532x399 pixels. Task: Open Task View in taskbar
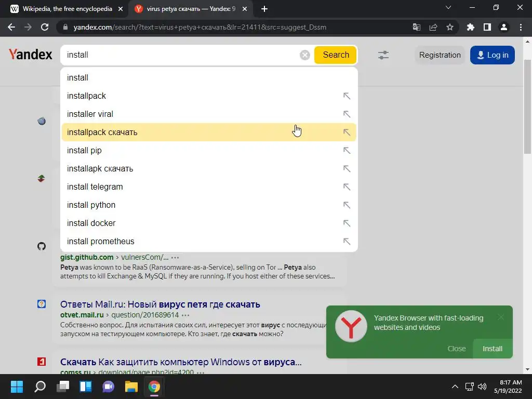click(x=63, y=387)
